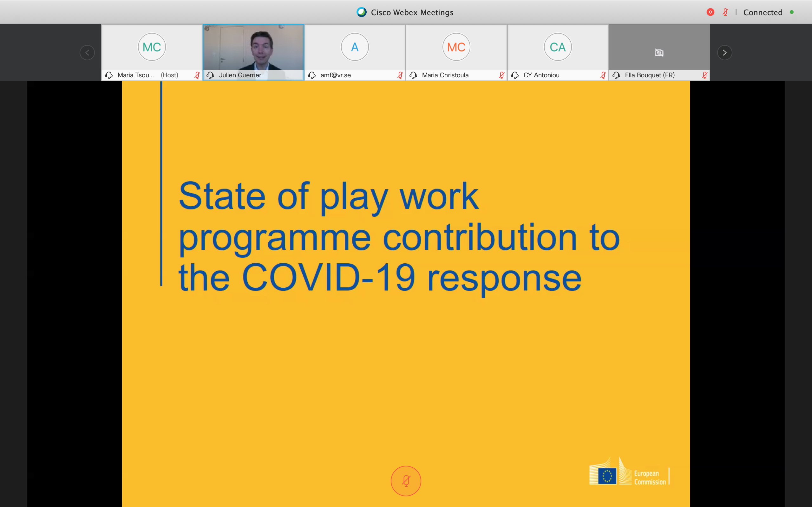Screen dimensions: 812x507
Task: Click the green connection status dot
Action: [x=792, y=12]
